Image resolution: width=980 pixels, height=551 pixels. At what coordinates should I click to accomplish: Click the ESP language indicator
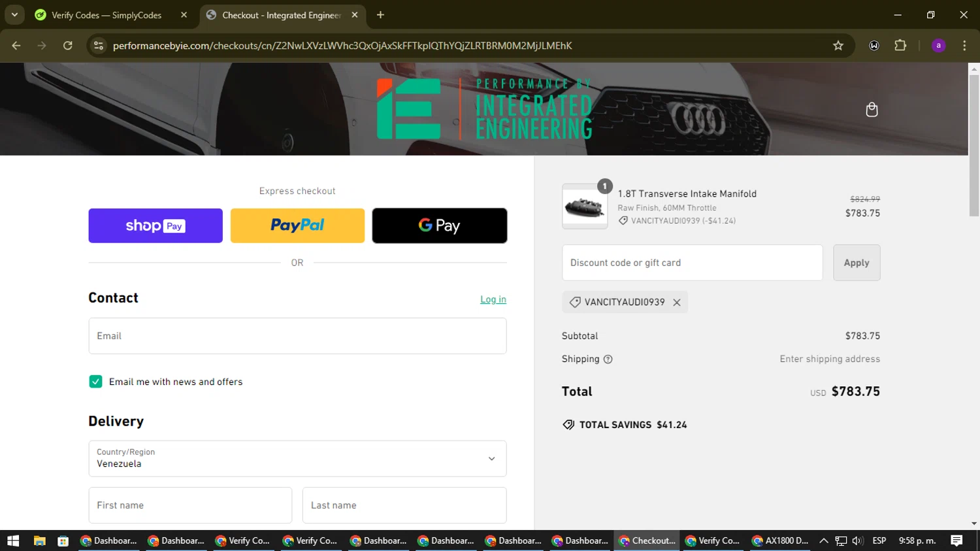tap(879, 541)
